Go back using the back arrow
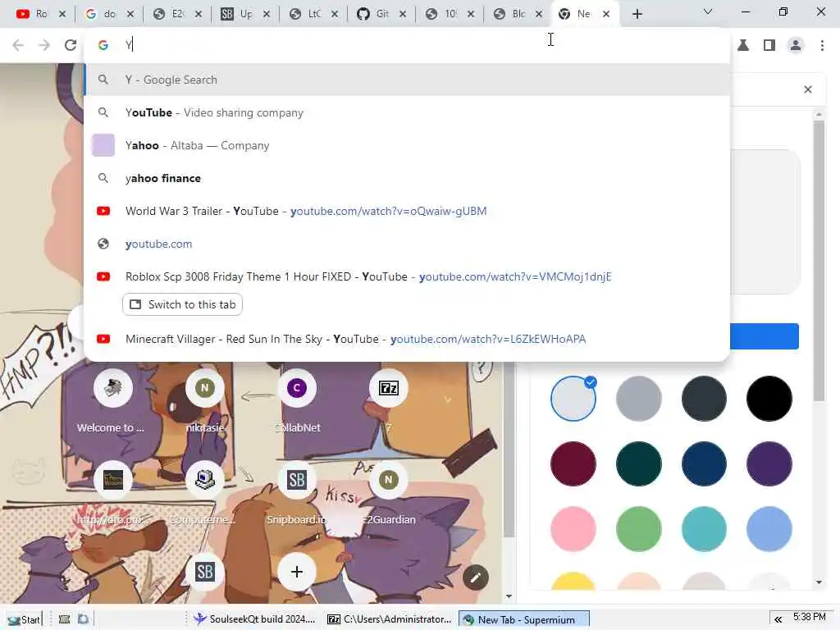Image resolution: width=840 pixels, height=630 pixels. [18, 45]
